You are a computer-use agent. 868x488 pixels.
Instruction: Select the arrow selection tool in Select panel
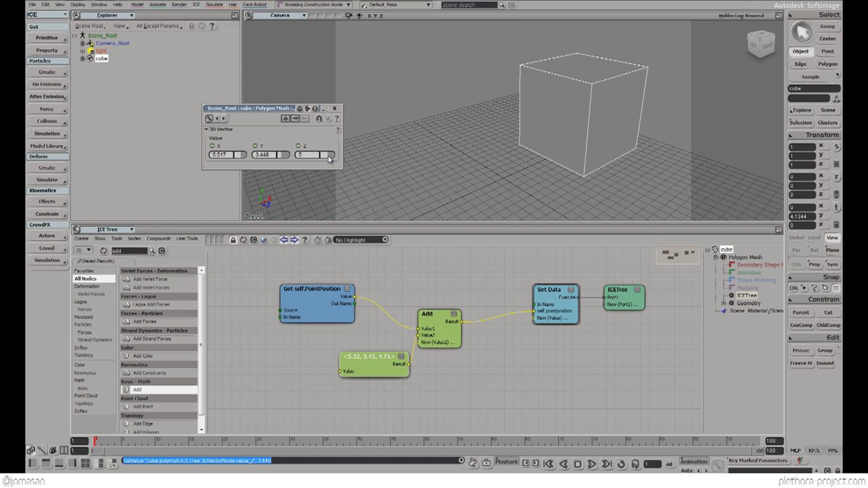tap(801, 32)
